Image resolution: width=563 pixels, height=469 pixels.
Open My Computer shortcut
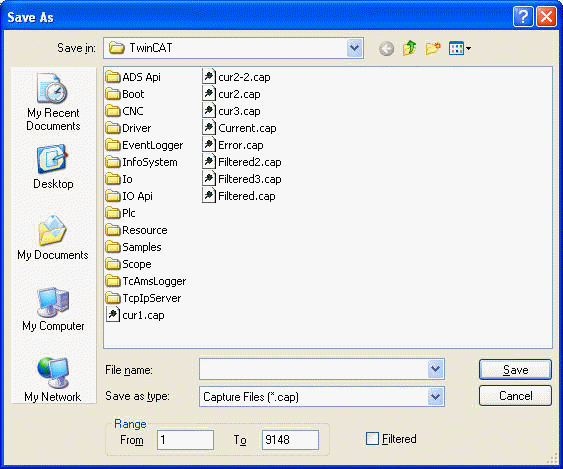coord(53,309)
